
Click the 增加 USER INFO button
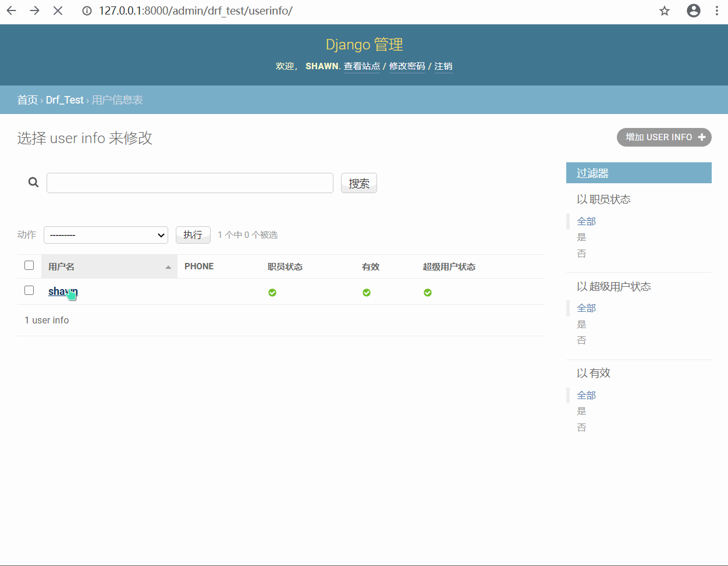[x=664, y=137]
